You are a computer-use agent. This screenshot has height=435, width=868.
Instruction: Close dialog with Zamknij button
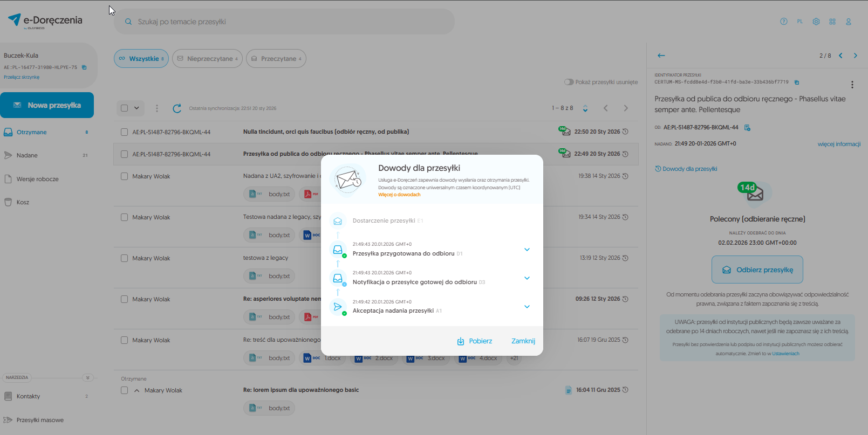pyautogui.click(x=523, y=341)
